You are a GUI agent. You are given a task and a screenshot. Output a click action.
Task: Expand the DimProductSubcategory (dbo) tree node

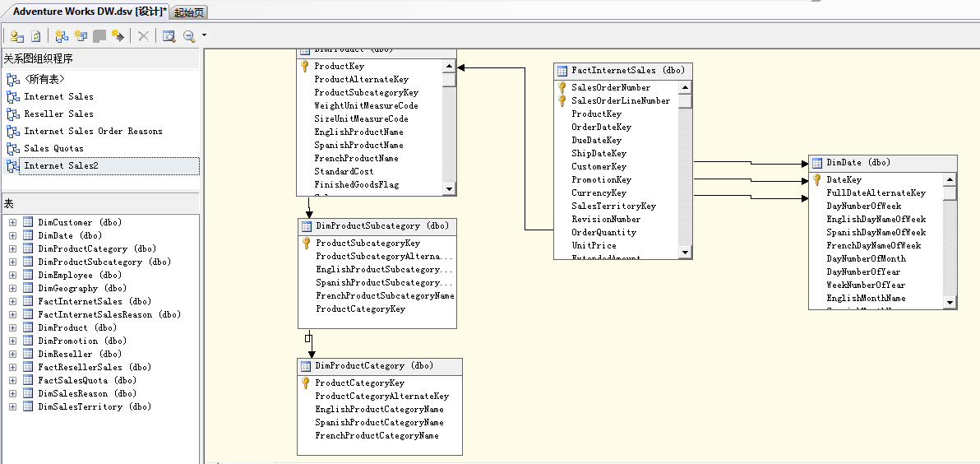[12, 262]
